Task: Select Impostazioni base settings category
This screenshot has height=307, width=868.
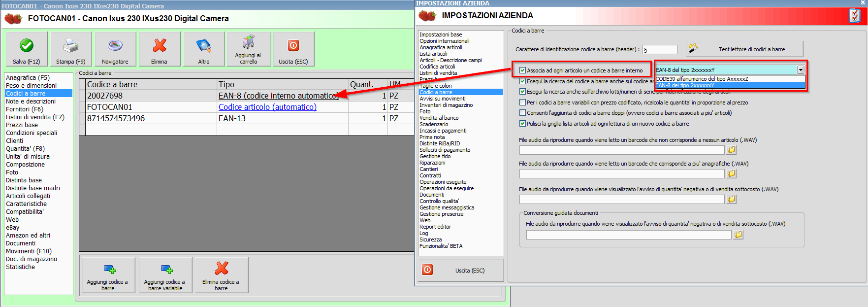Action: pos(441,34)
